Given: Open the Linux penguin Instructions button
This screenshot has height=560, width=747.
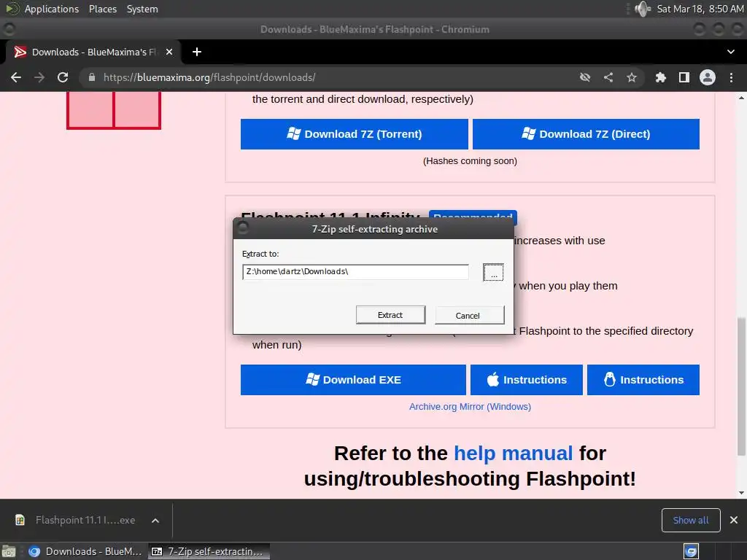Looking at the screenshot, I should [643, 379].
